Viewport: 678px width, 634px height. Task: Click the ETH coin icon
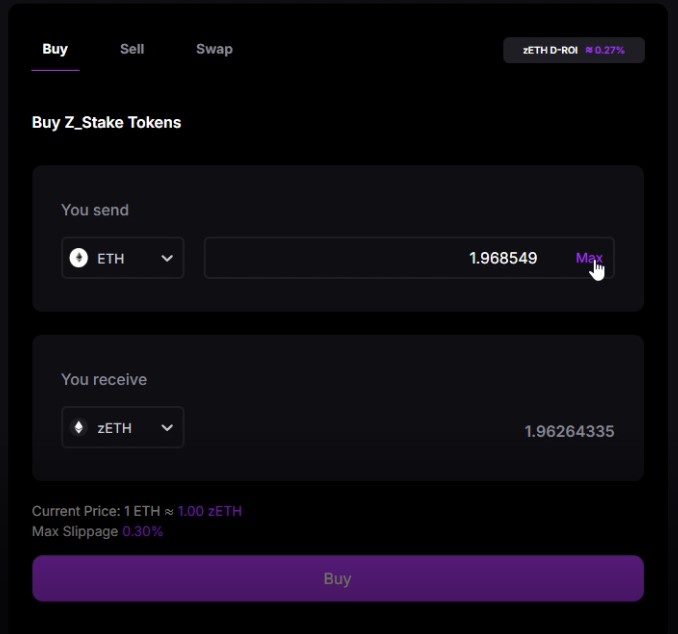coord(79,258)
